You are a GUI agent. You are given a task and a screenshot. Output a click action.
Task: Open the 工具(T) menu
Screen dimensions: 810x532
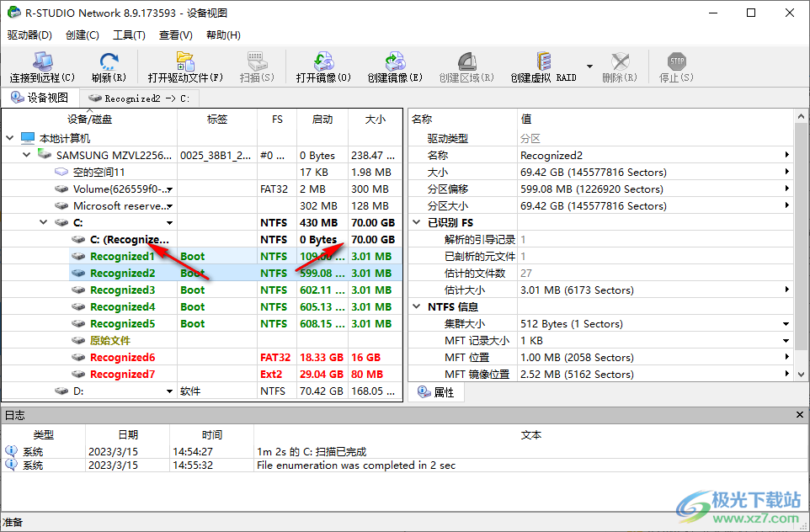point(129,35)
